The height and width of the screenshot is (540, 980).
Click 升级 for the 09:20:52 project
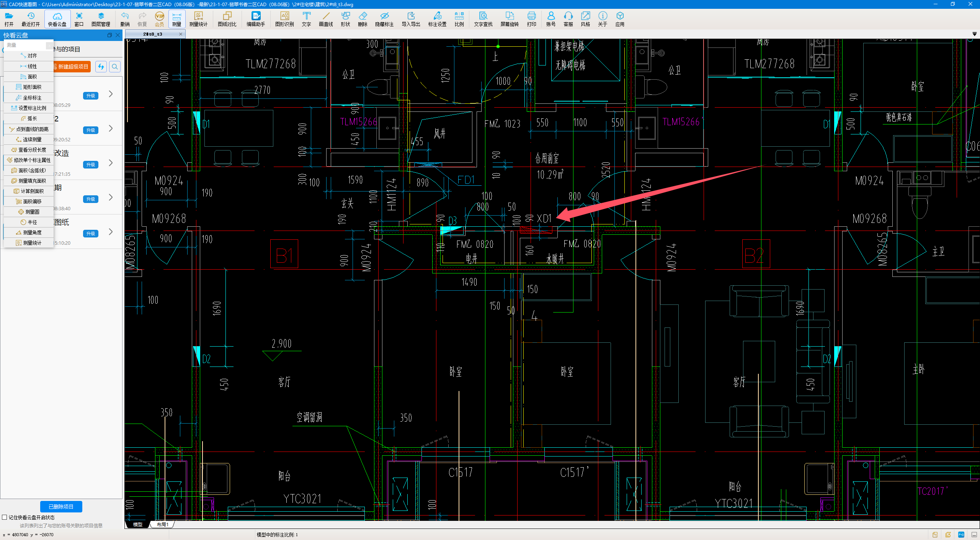[x=91, y=130]
